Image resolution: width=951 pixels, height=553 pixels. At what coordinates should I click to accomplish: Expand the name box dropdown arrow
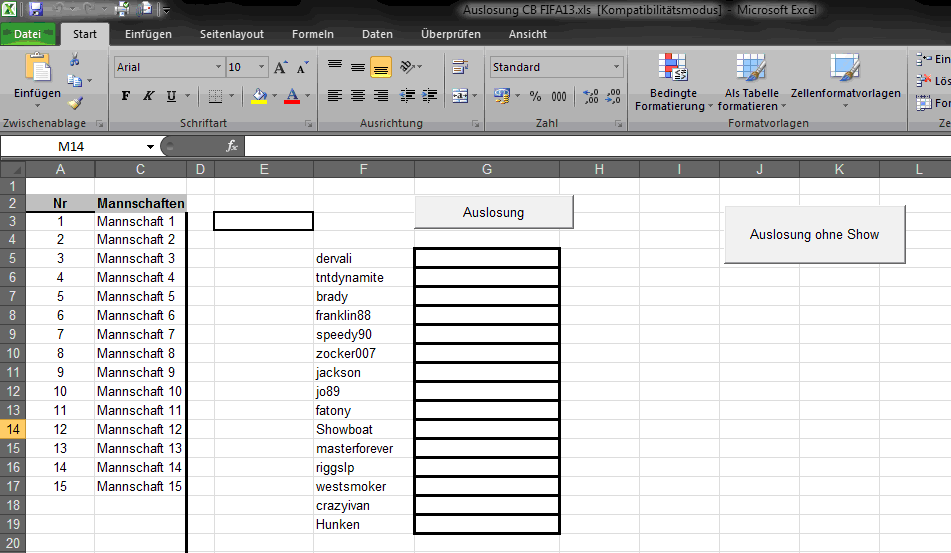[x=150, y=147]
